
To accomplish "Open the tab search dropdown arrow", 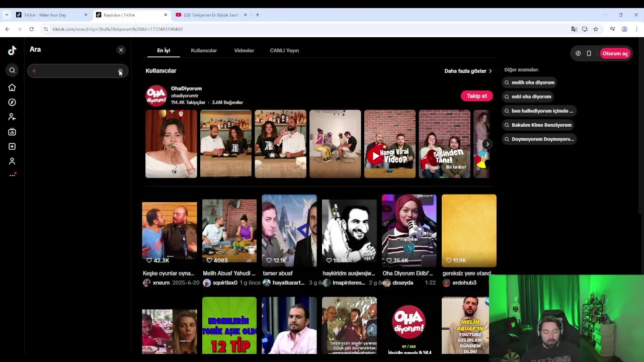I will 7,15.
